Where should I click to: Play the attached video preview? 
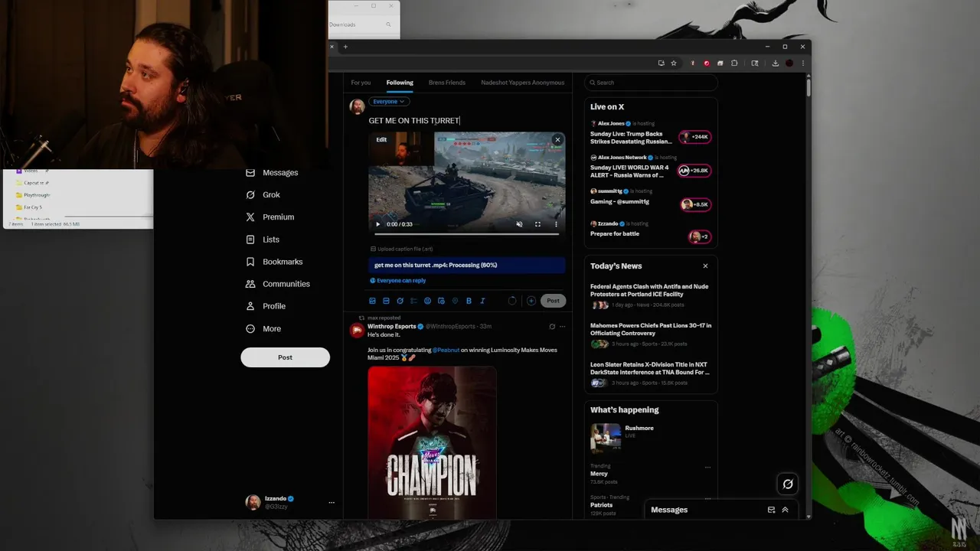click(377, 224)
